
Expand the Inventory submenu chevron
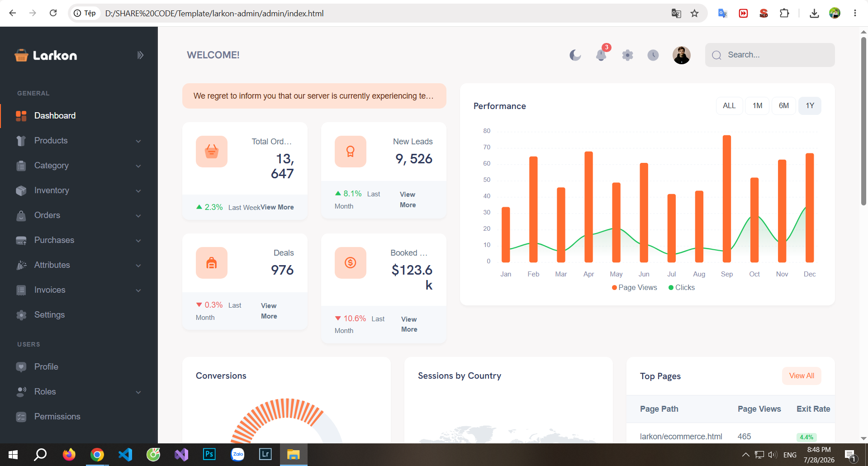pyautogui.click(x=138, y=191)
